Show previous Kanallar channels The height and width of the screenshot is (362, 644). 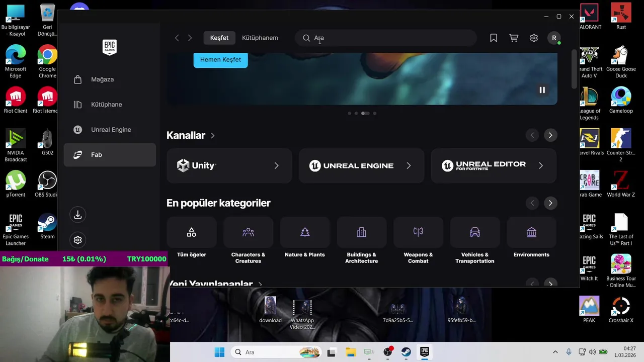coord(532,135)
